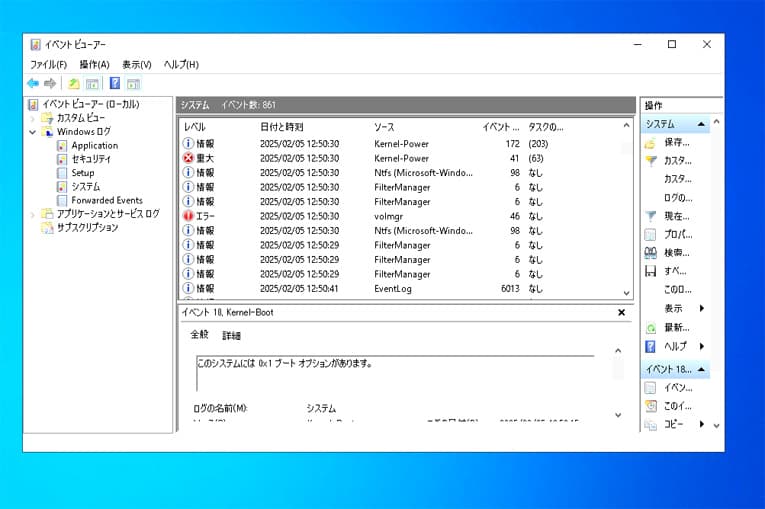Click the red critical 重大 event icon

[x=188, y=158]
